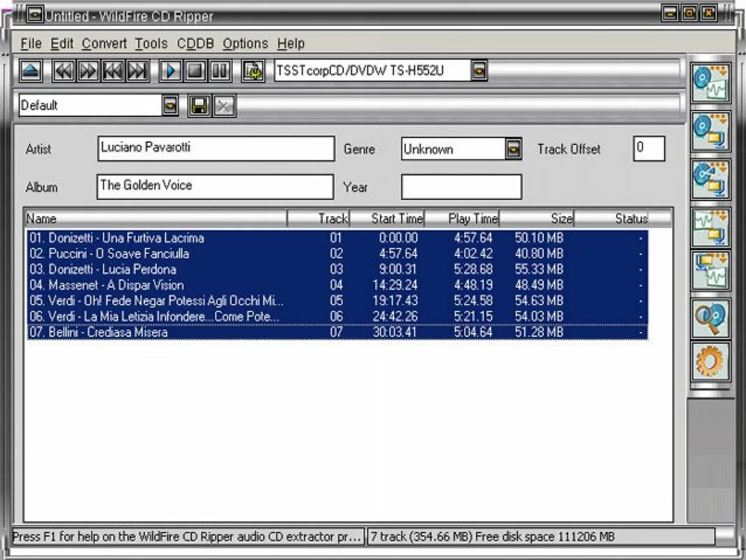
Task: Start playback with the Play button
Action: [x=170, y=71]
